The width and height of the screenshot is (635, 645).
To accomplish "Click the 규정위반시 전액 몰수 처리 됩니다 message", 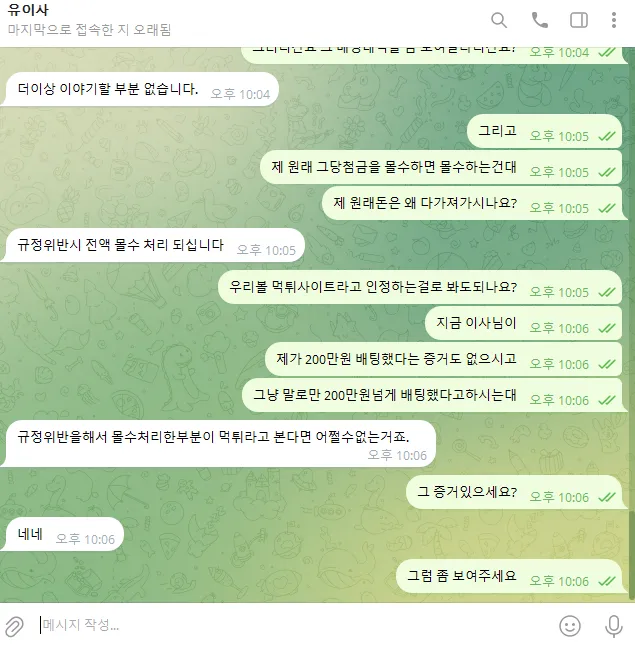I will click(155, 245).
